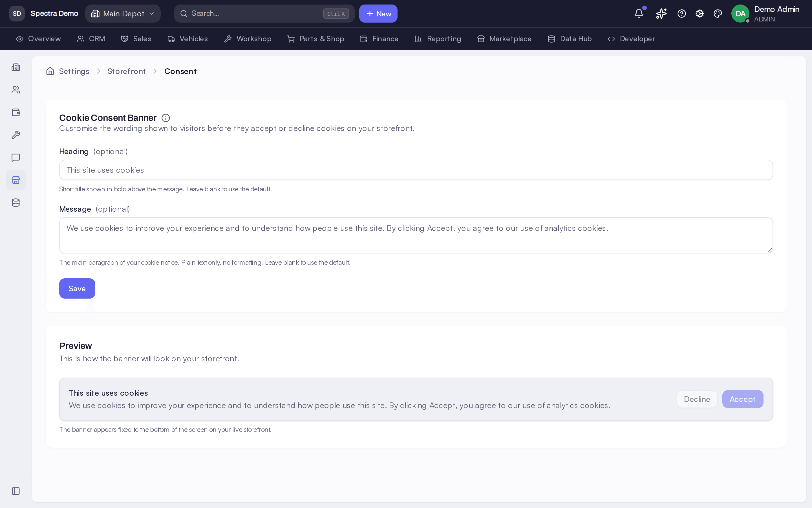Open the Marketplace menu
Image resolution: width=812 pixels, height=508 pixels.
504,39
